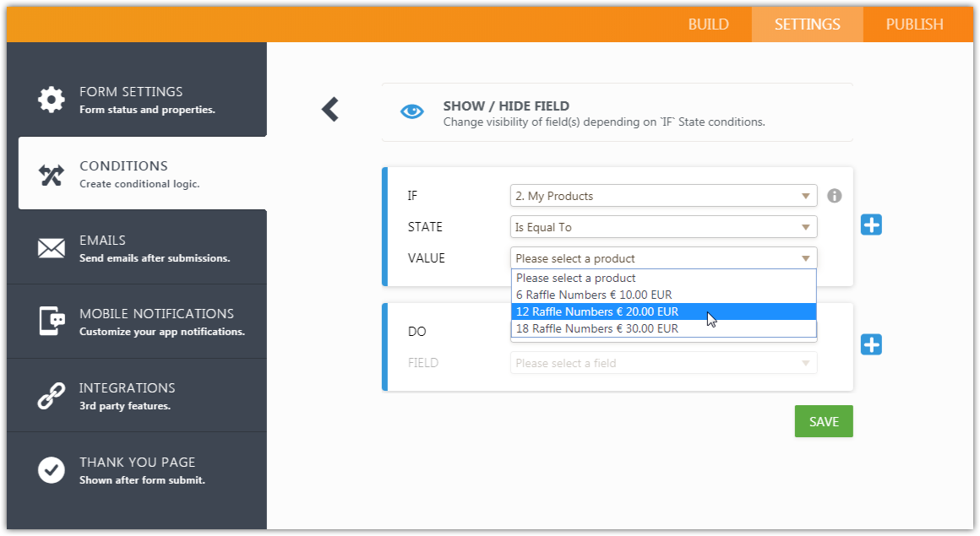The width and height of the screenshot is (980, 536).
Task: Click the info icon beside IF field
Action: (835, 196)
